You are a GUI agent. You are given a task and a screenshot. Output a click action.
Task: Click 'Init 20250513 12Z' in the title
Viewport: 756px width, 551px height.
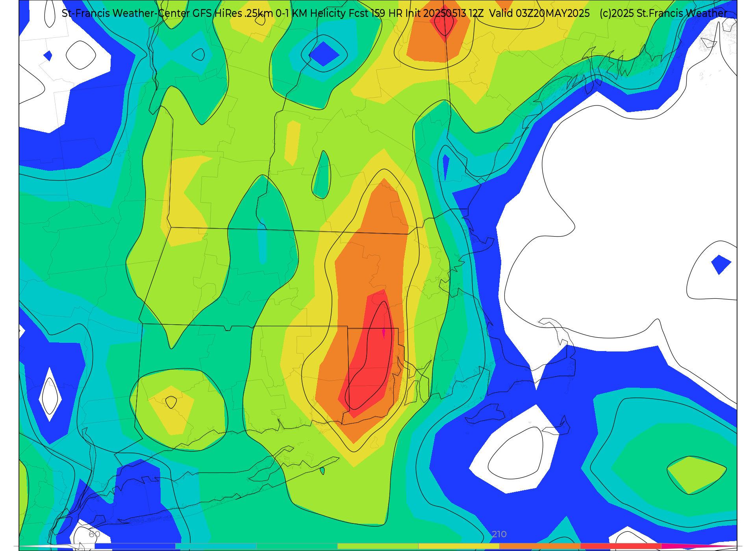[445, 13]
